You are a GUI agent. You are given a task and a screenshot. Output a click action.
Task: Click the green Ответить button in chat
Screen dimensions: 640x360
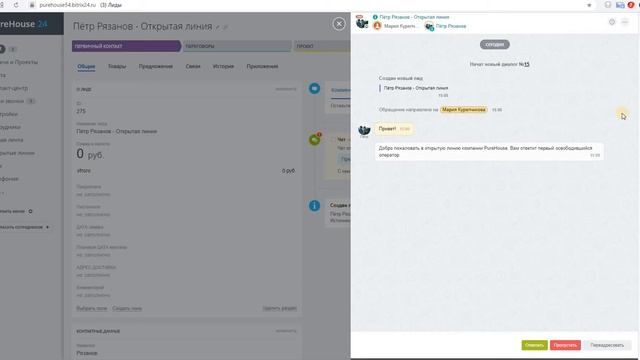534,345
